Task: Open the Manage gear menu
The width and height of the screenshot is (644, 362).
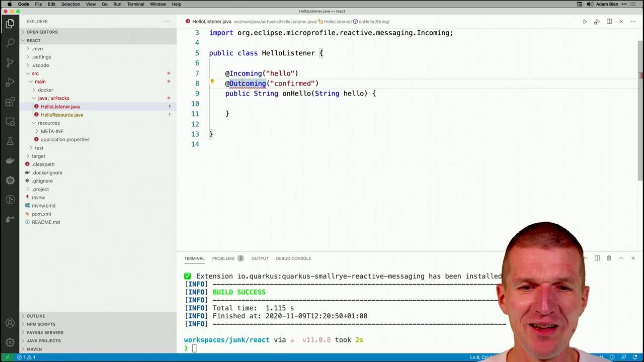Action: point(10,343)
